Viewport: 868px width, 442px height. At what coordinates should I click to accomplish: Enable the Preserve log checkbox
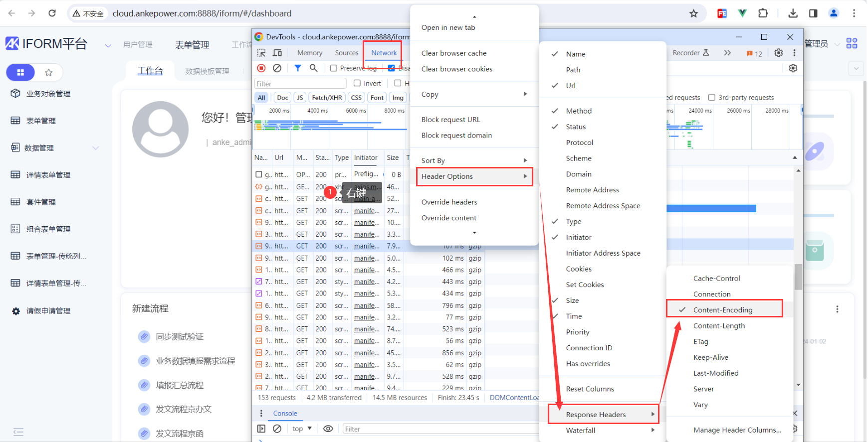[334, 68]
